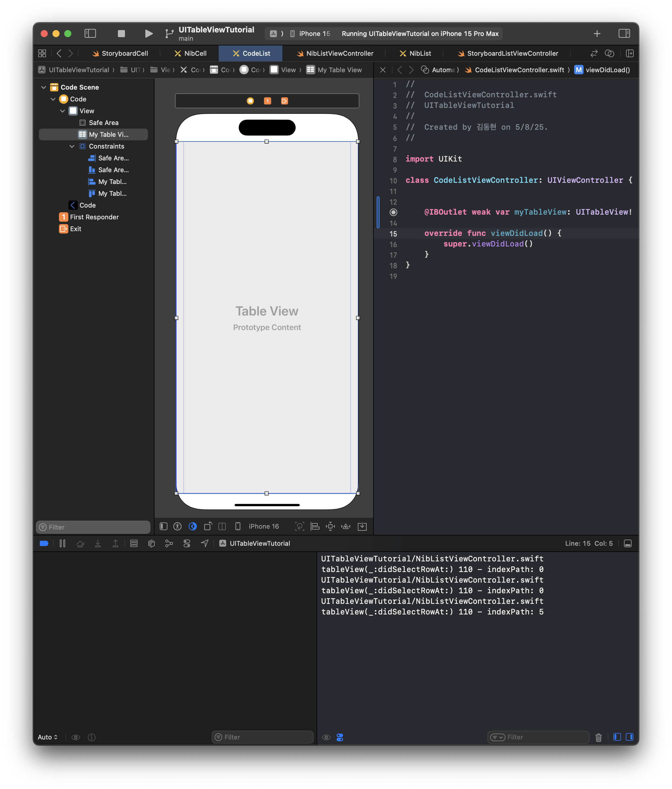Go back in editor history
672x789 pixels.
pyautogui.click(x=59, y=53)
